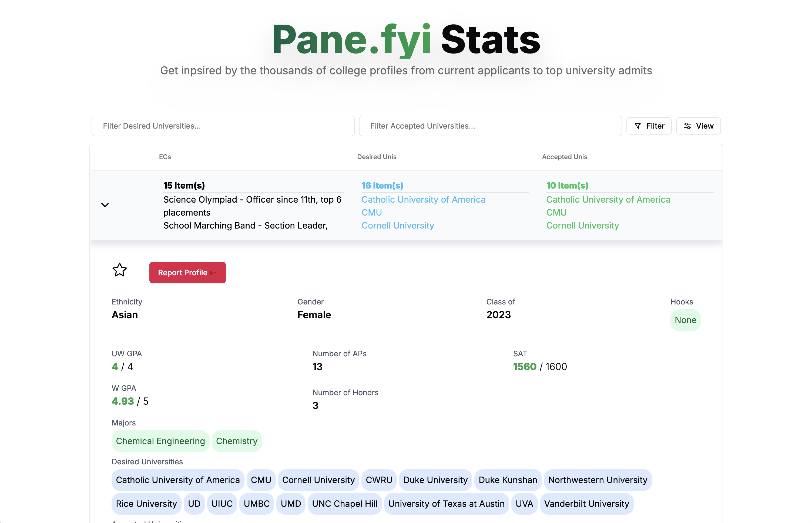This screenshot has width=812, height=523.
Task: Click the ECs column header
Action: click(165, 157)
